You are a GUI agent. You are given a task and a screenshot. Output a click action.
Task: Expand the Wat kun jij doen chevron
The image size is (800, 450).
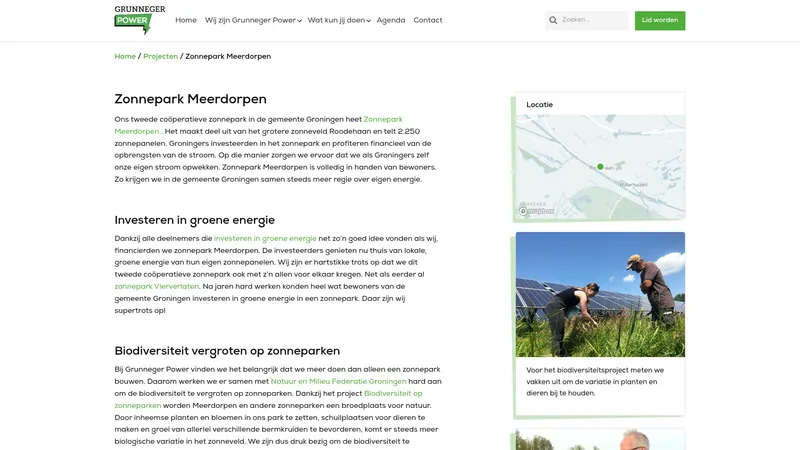(368, 21)
